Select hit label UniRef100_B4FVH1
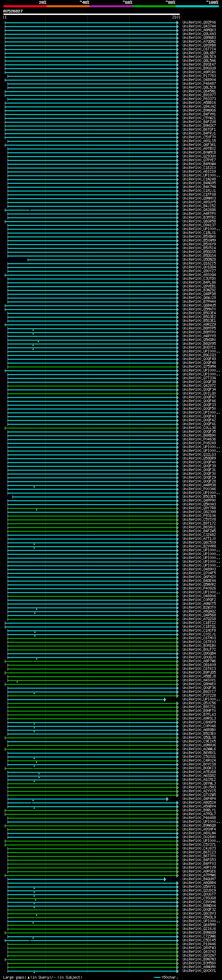Viewport: 222px width, 980px height. pyautogui.click(x=199, y=114)
